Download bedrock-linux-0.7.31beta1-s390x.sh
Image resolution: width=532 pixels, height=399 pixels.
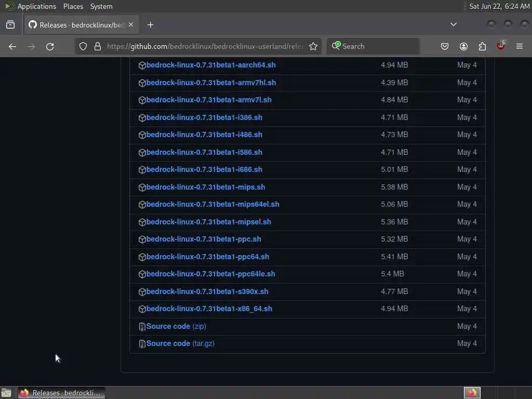(x=207, y=292)
